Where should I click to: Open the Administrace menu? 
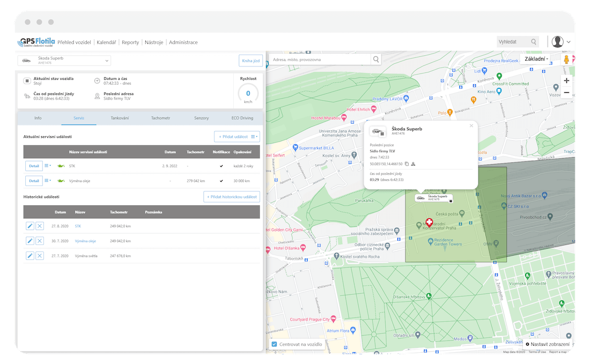click(x=183, y=42)
